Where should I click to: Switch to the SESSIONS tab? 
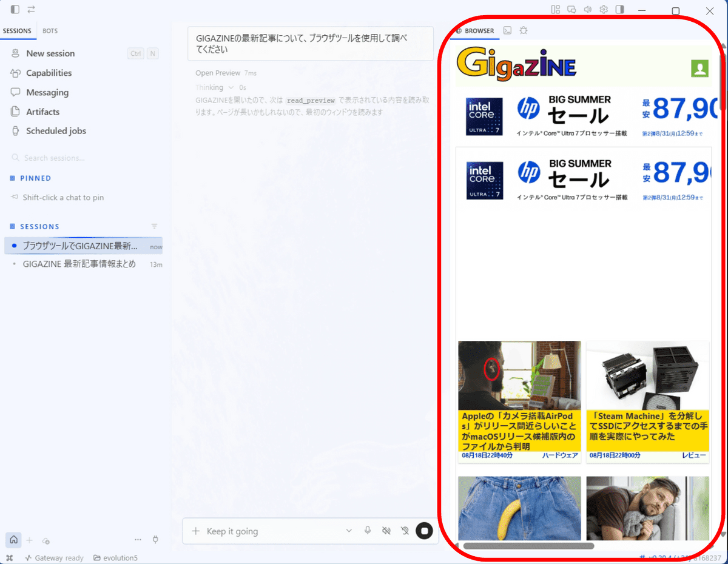coord(17,31)
